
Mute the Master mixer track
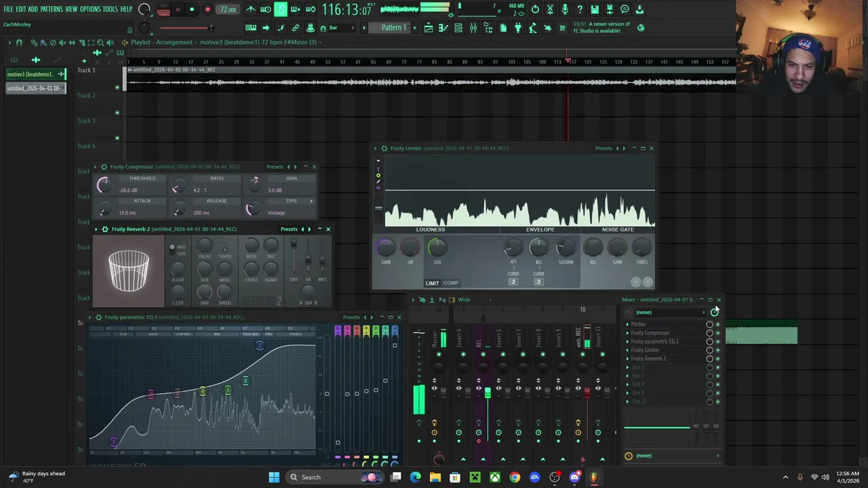click(x=439, y=354)
